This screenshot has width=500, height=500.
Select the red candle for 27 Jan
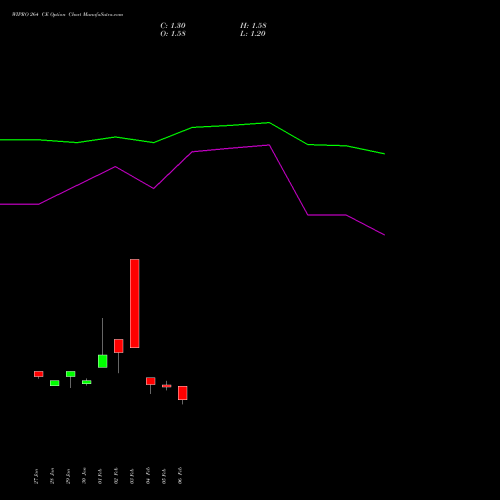[x=39, y=374]
